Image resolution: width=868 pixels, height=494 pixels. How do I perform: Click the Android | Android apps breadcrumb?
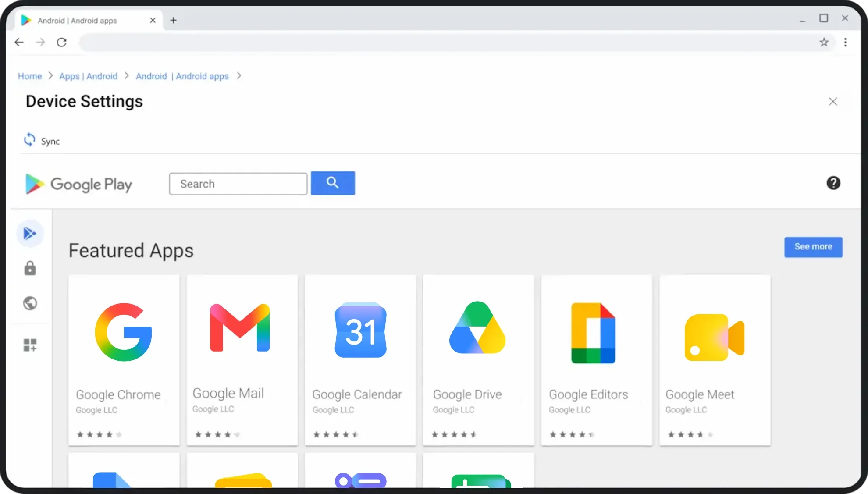pyautogui.click(x=182, y=76)
